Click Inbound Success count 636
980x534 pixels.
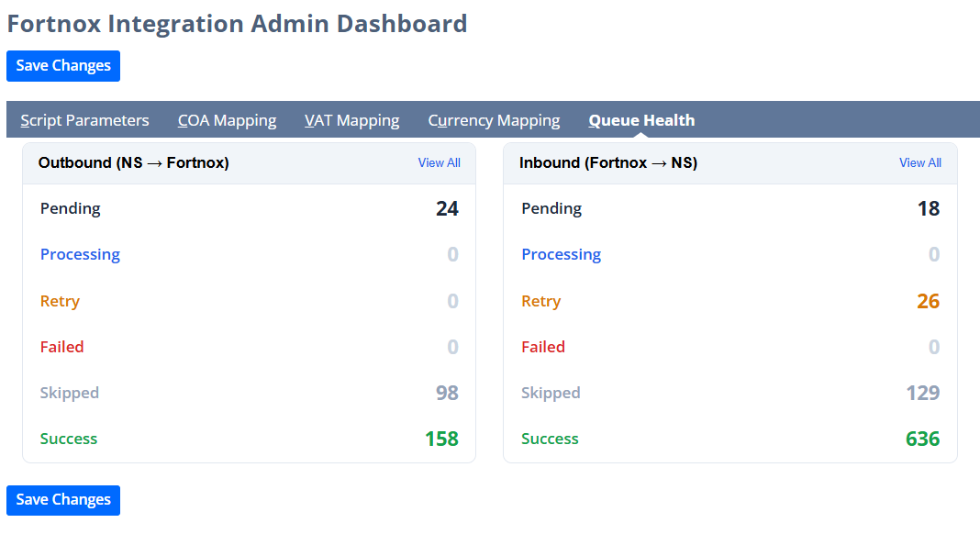click(922, 439)
